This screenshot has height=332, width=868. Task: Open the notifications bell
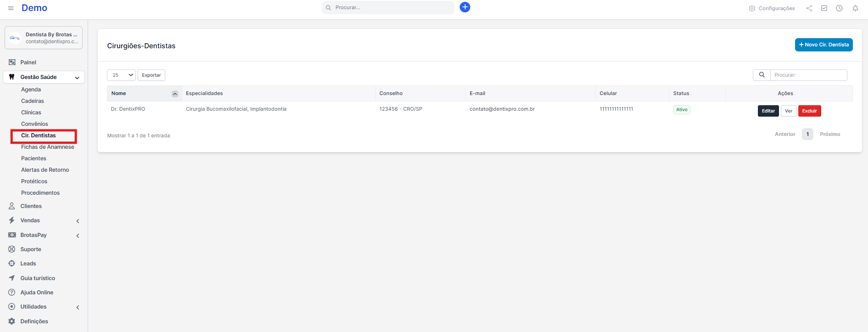855,8
